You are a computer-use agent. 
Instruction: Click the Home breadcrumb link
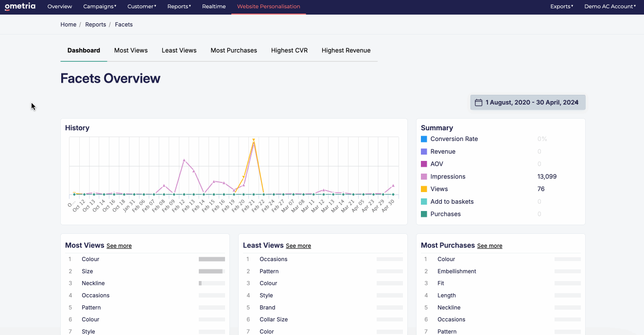click(68, 24)
